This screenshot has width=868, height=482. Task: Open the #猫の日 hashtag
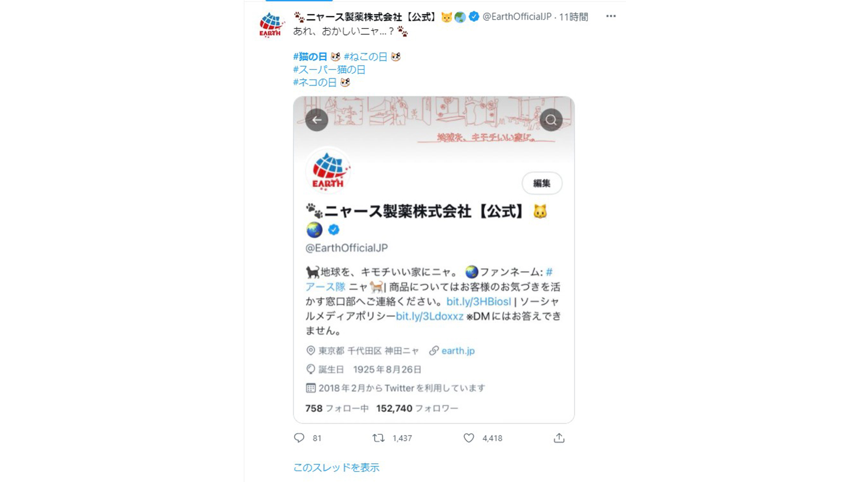click(310, 57)
